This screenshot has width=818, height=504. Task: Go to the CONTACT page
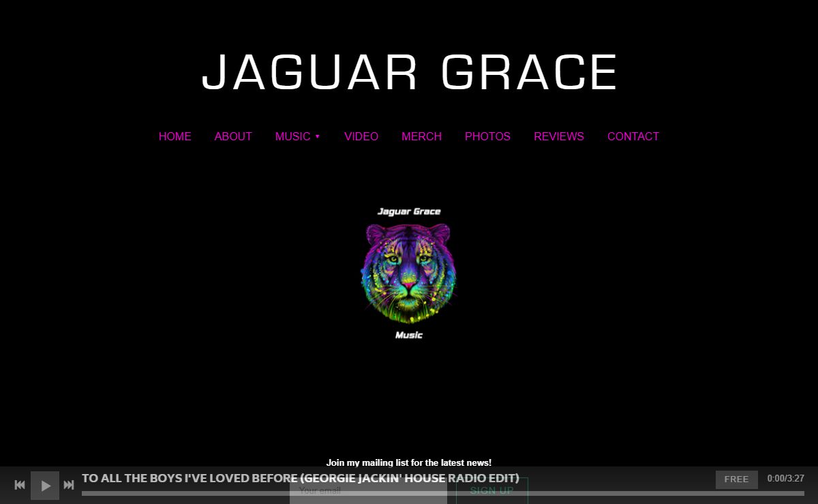click(x=633, y=136)
